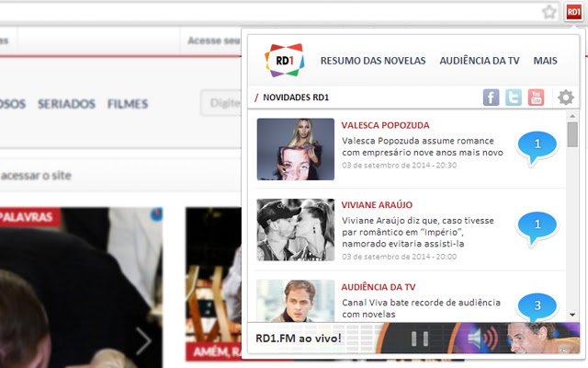Click RD1.FM ao vivo! label
This screenshot has width=588, height=368.
[x=298, y=339]
